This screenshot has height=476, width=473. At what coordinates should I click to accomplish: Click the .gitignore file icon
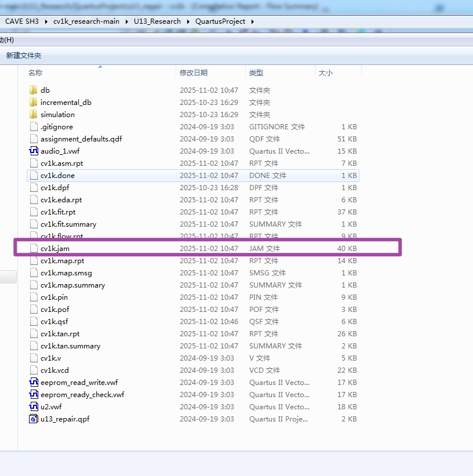point(34,126)
